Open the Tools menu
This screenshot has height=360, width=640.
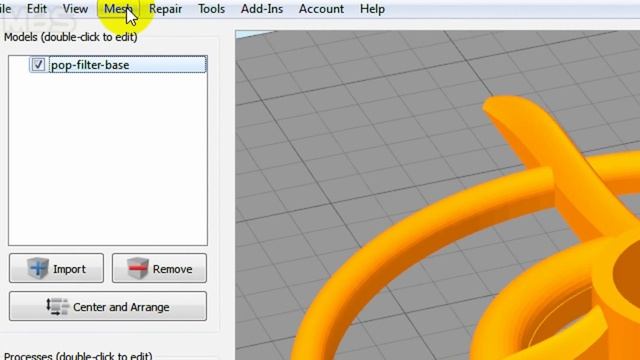coord(211,9)
